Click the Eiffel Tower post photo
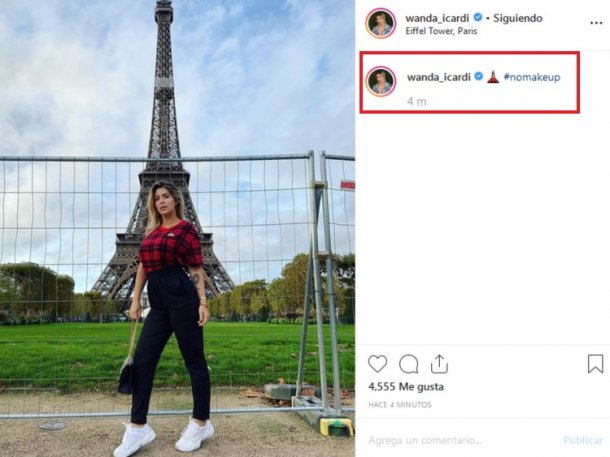 click(x=177, y=228)
